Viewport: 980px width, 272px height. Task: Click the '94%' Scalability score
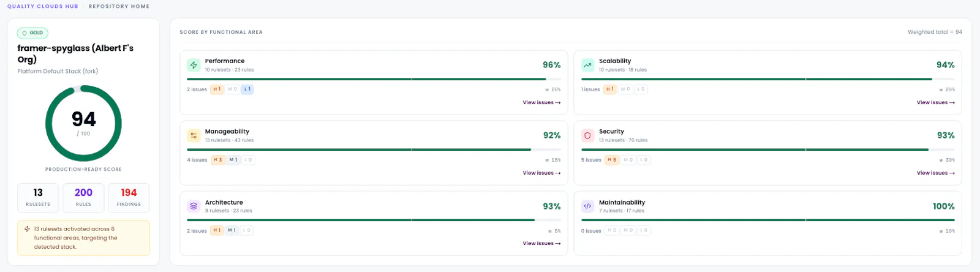pyautogui.click(x=946, y=65)
